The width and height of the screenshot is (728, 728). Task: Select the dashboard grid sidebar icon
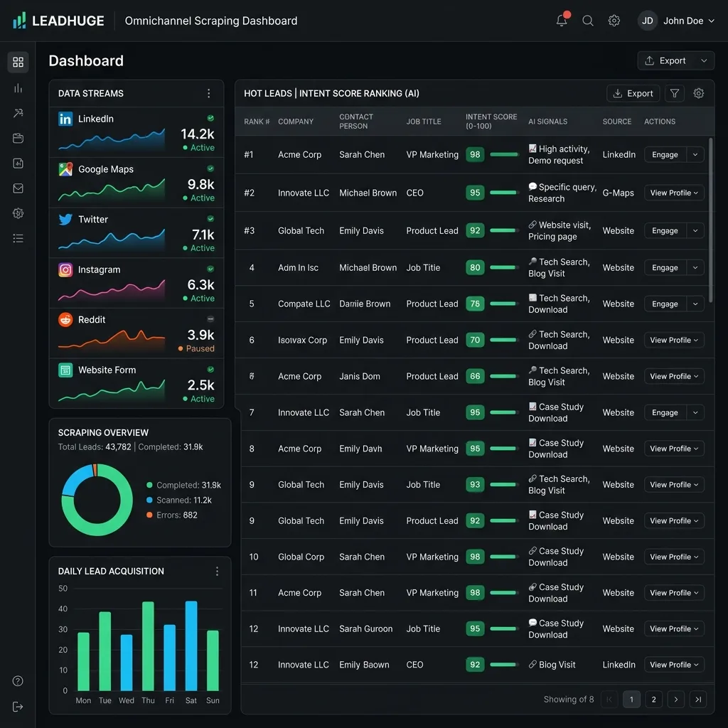pyautogui.click(x=18, y=62)
